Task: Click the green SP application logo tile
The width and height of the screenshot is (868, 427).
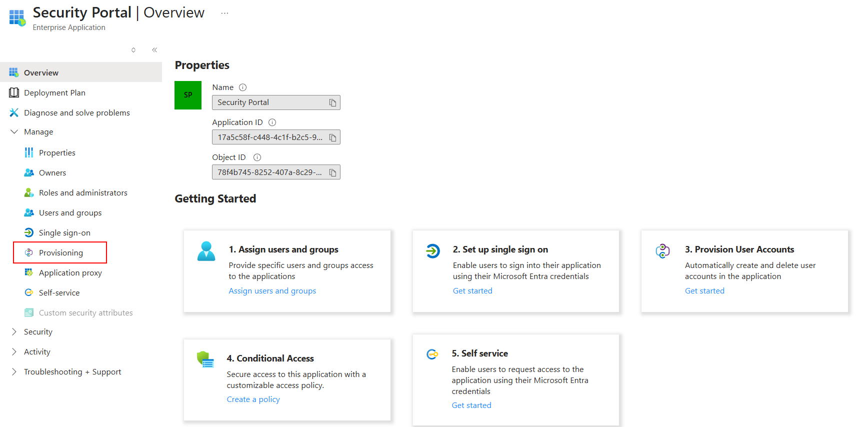Action: pos(188,95)
